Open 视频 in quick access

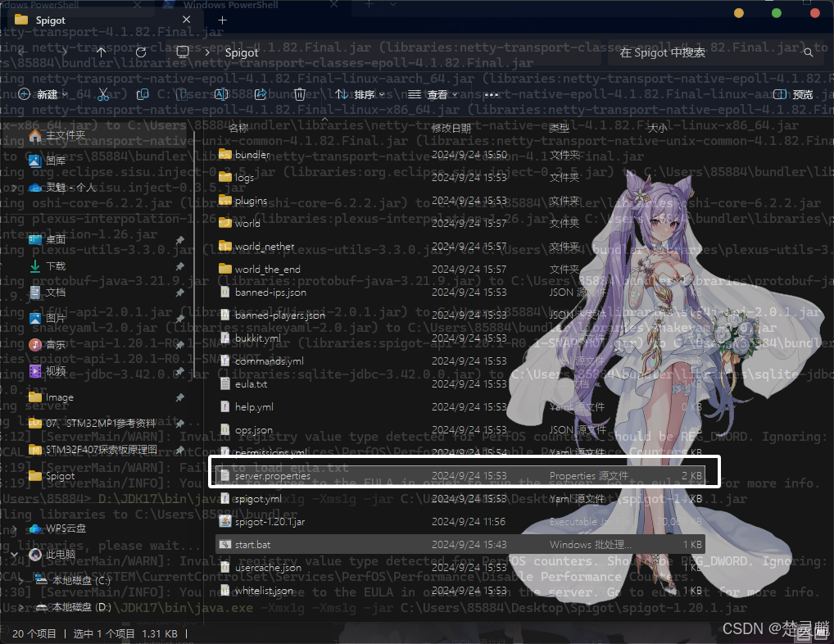point(48,370)
